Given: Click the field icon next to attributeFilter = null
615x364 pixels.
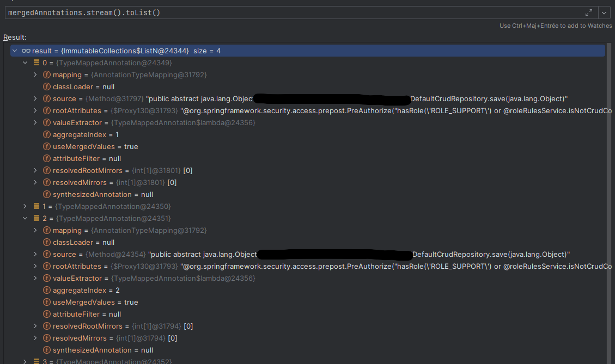Looking at the screenshot, I should 46,158.
